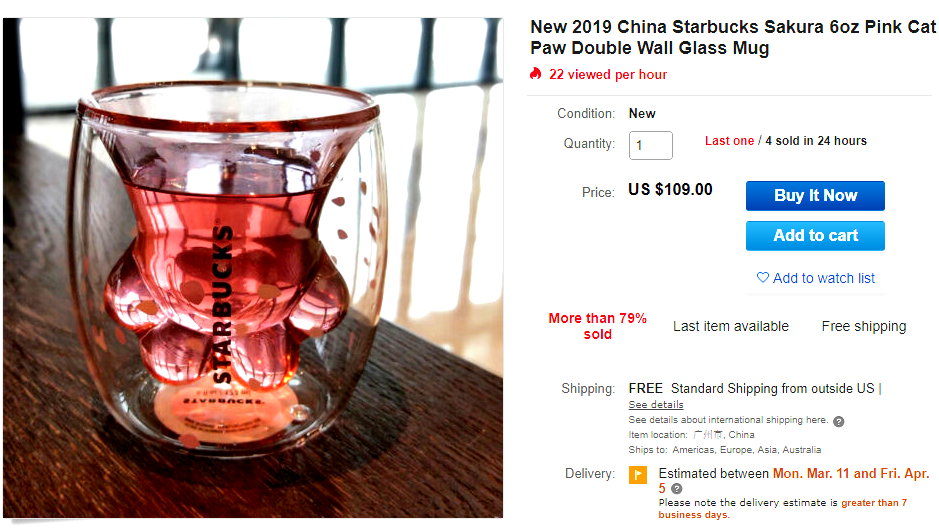Click the 22 viewed per hour text

(x=608, y=75)
